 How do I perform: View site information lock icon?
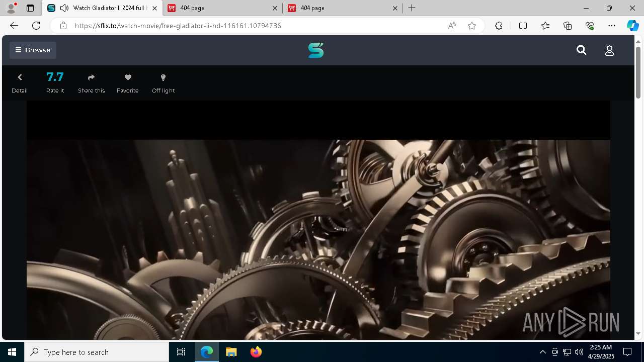[63, 26]
